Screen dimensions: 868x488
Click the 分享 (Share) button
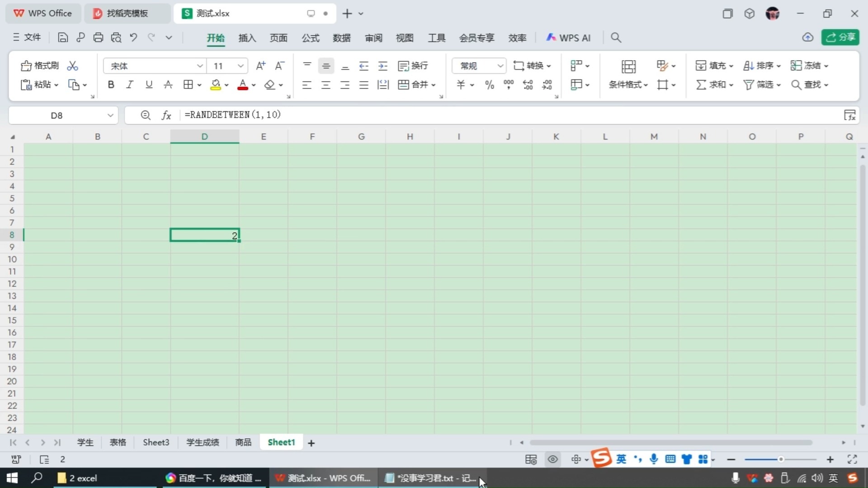pyautogui.click(x=840, y=38)
